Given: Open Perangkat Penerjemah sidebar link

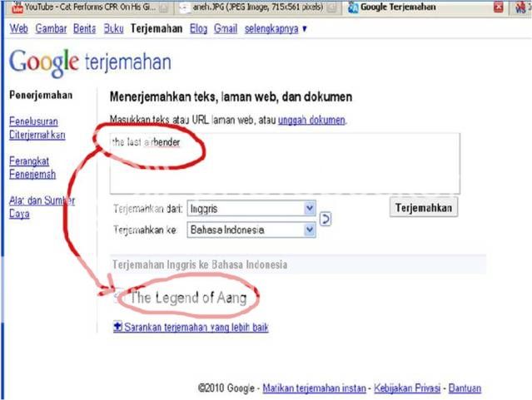Looking at the screenshot, I should tap(32, 167).
